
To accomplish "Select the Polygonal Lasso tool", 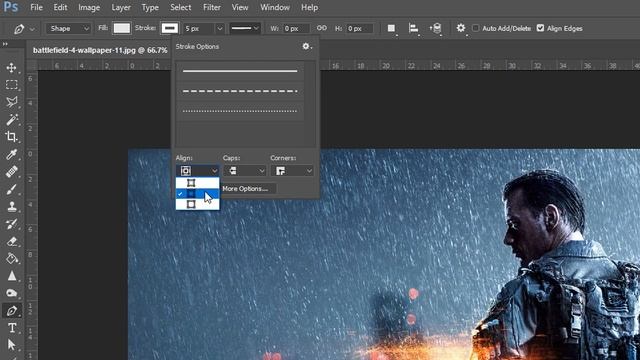I will pyautogui.click(x=11, y=102).
